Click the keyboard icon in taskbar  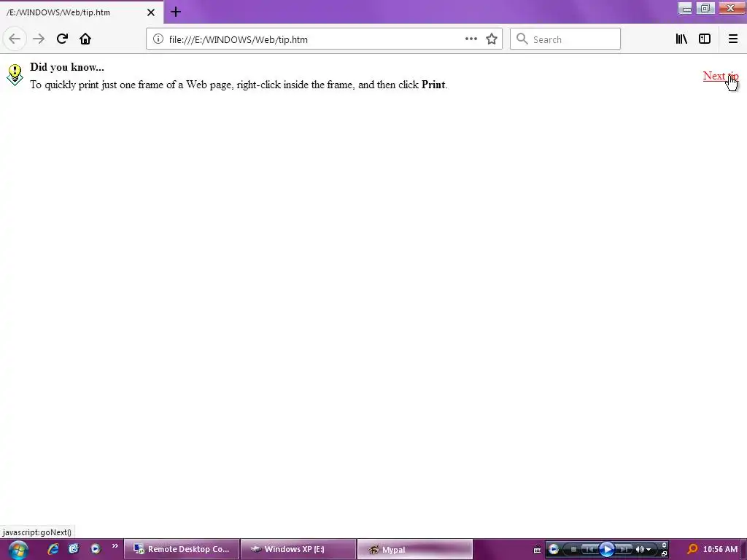pos(537,550)
